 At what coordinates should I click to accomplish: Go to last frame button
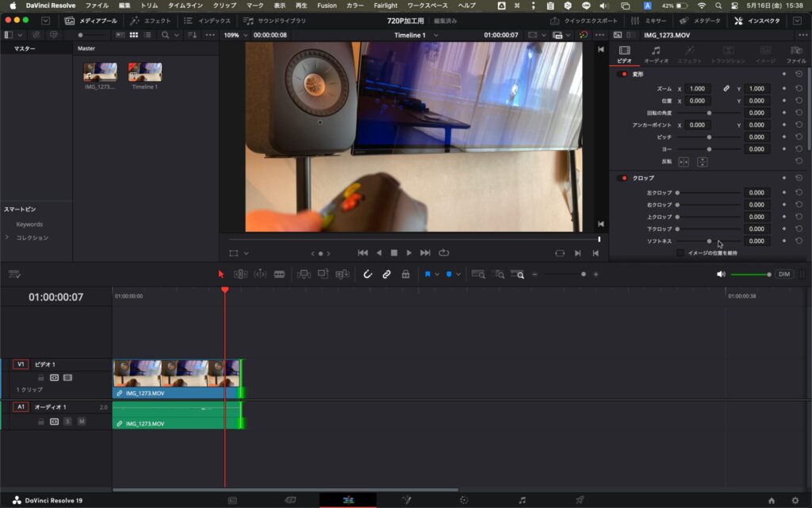425,253
